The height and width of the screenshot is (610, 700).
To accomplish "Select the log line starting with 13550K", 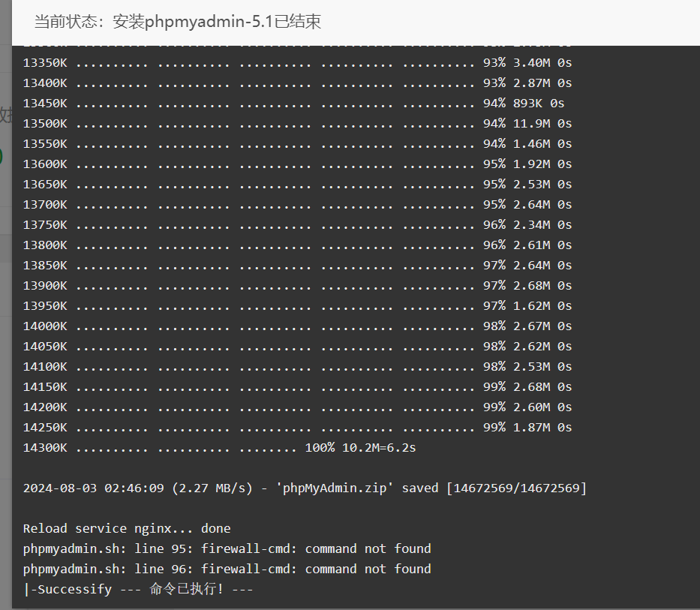I will point(297,144).
